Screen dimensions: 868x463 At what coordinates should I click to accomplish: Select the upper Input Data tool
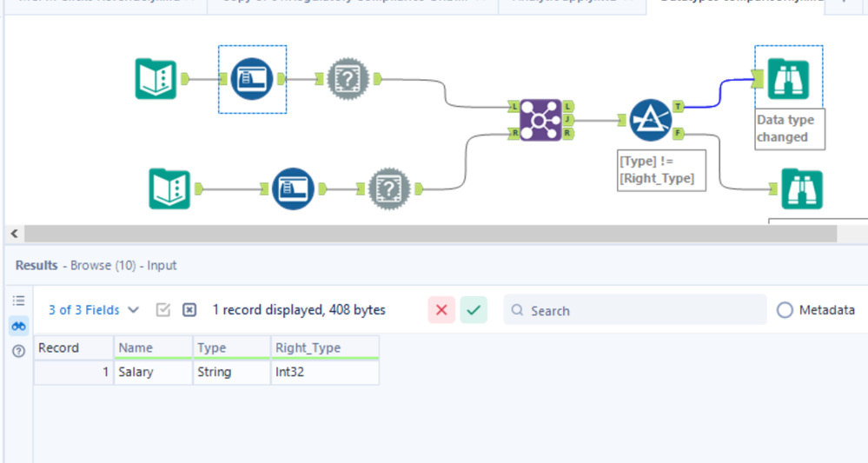click(x=156, y=79)
